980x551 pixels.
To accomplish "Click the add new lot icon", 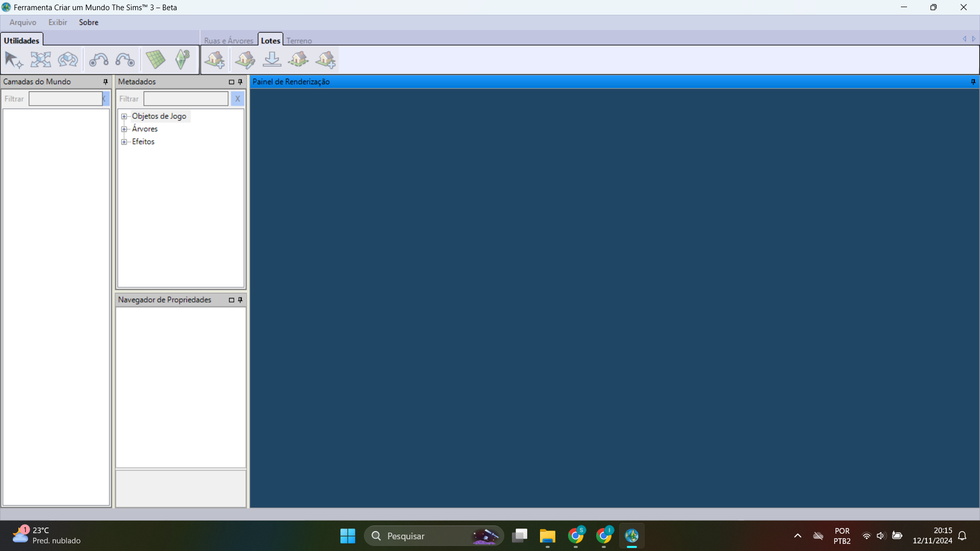I will pyautogui.click(x=215, y=60).
